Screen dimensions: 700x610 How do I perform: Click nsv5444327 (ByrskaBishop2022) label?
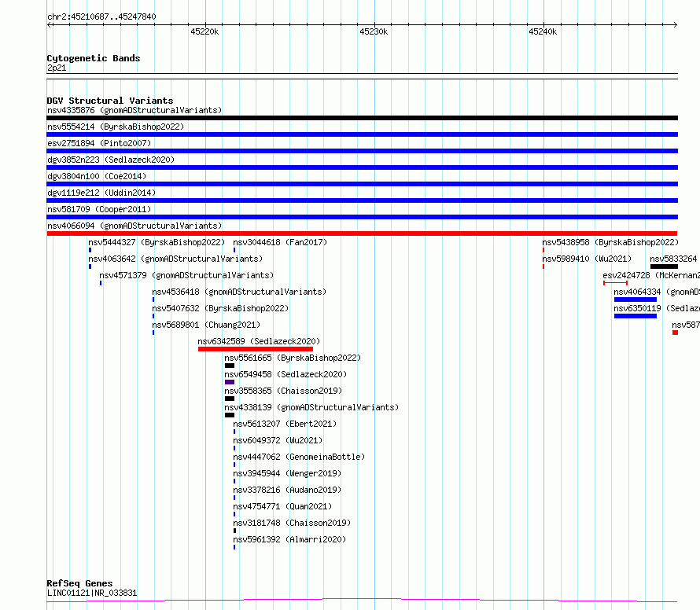[x=157, y=242]
